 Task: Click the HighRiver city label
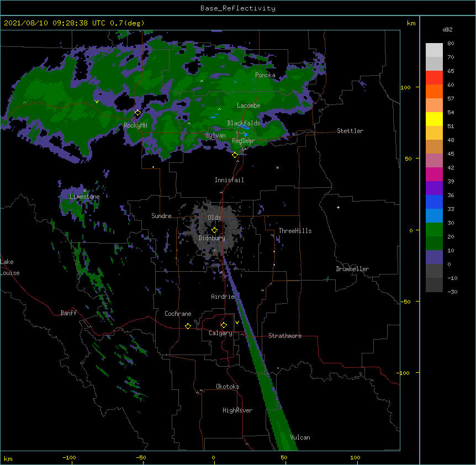pos(237,410)
